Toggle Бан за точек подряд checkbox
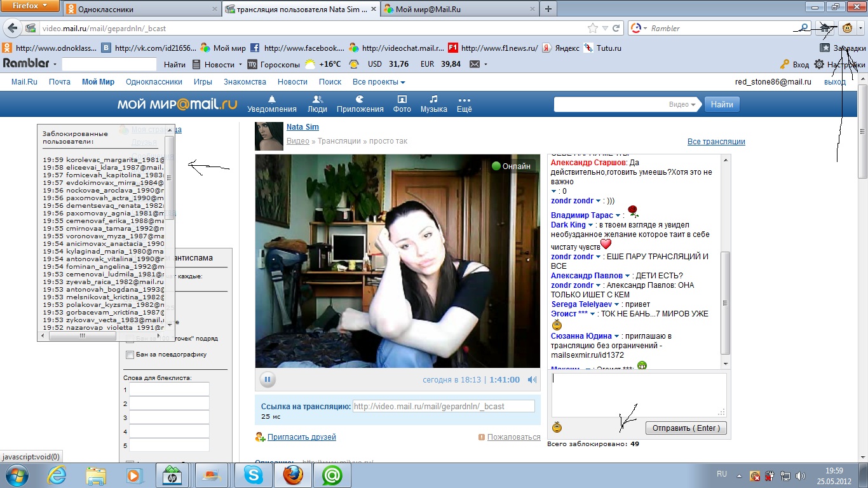Image resolution: width=868 pixels, height=488 pixels. point(130,339)
